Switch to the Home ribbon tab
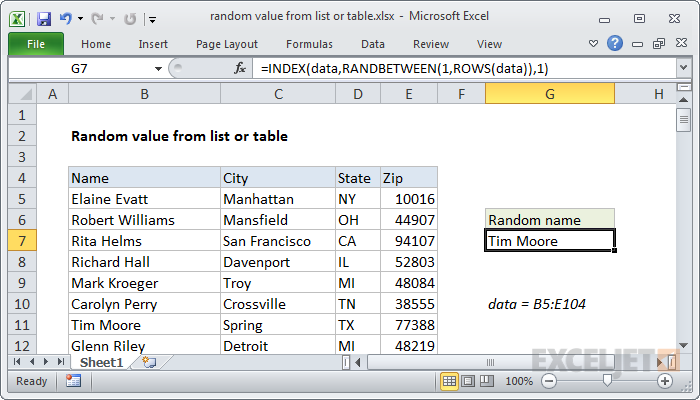 coord(96,44)
